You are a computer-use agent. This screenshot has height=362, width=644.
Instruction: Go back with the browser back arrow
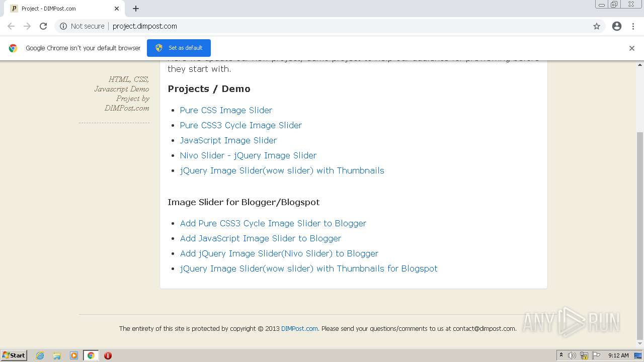(11, 26)
